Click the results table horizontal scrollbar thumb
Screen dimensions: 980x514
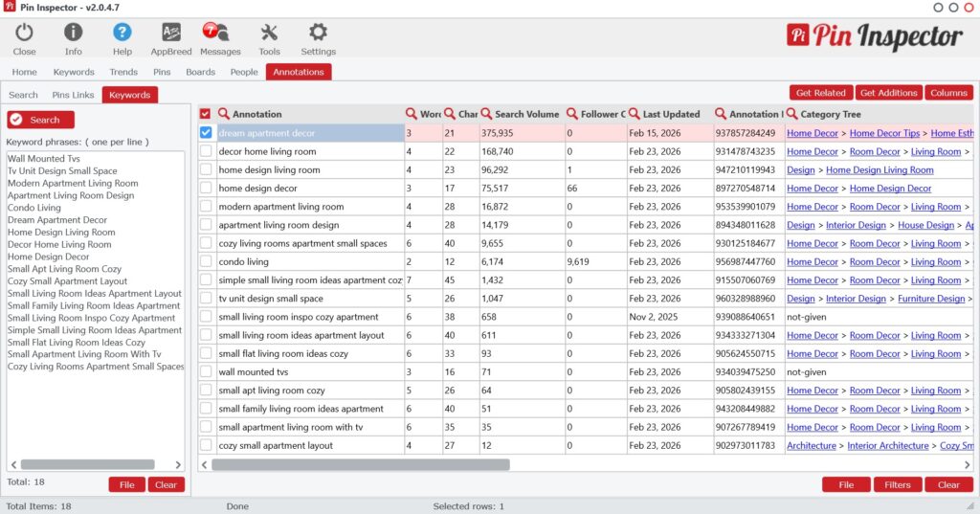(x=361, y=464)
